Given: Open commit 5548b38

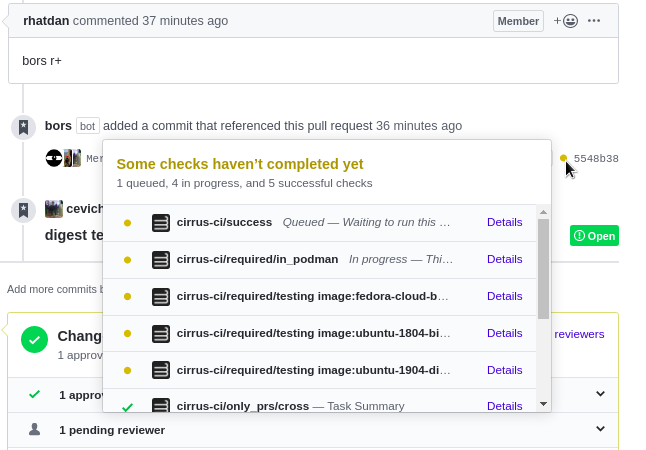Looking at the screenshot, I should click(x=596, y=159).
